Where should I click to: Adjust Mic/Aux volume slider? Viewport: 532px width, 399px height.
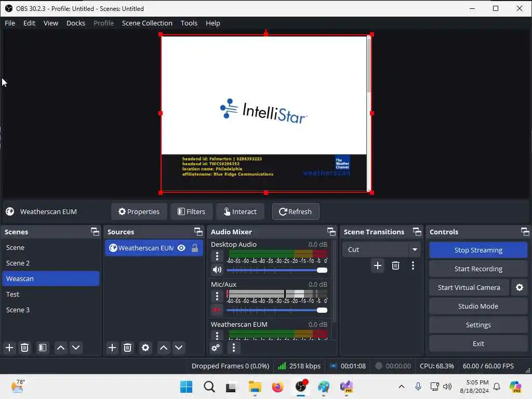point(277,310)
